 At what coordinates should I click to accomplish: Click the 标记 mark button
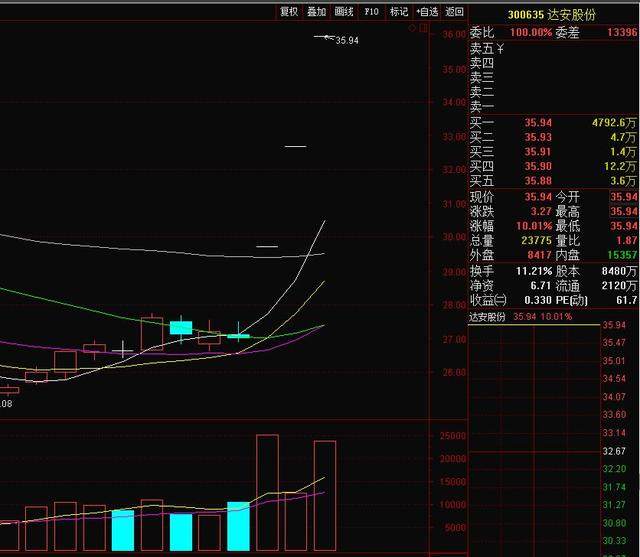click(399, 12)
